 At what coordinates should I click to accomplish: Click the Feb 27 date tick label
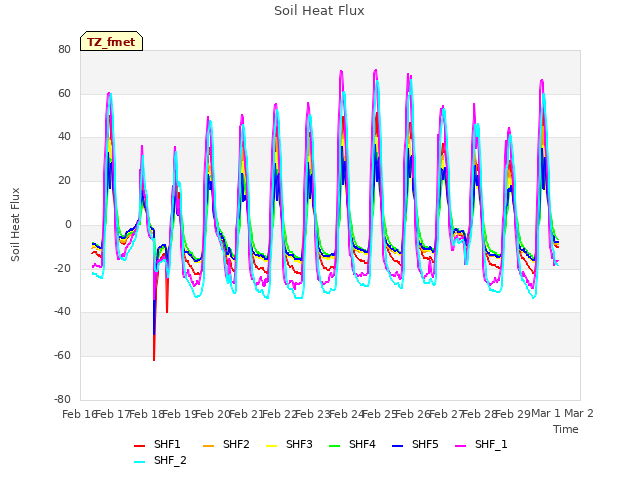[x=447, y=414]
